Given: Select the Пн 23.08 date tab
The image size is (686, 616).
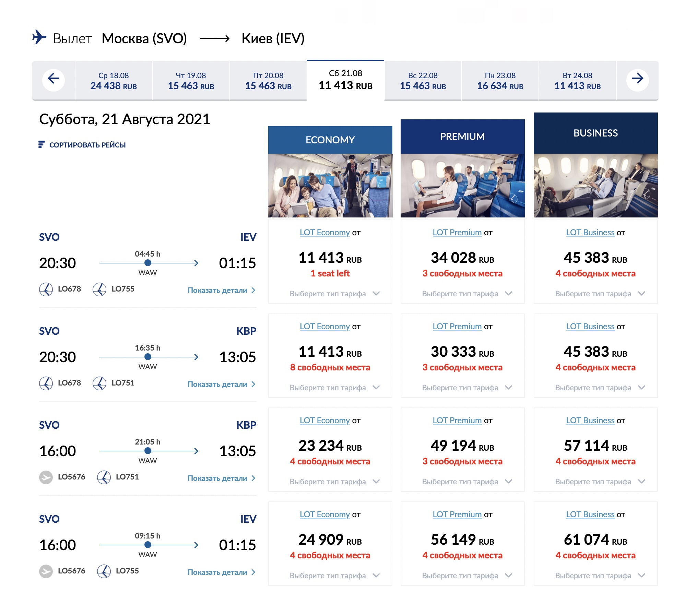Looking at the screenshot, I should (x=500, y=81).
